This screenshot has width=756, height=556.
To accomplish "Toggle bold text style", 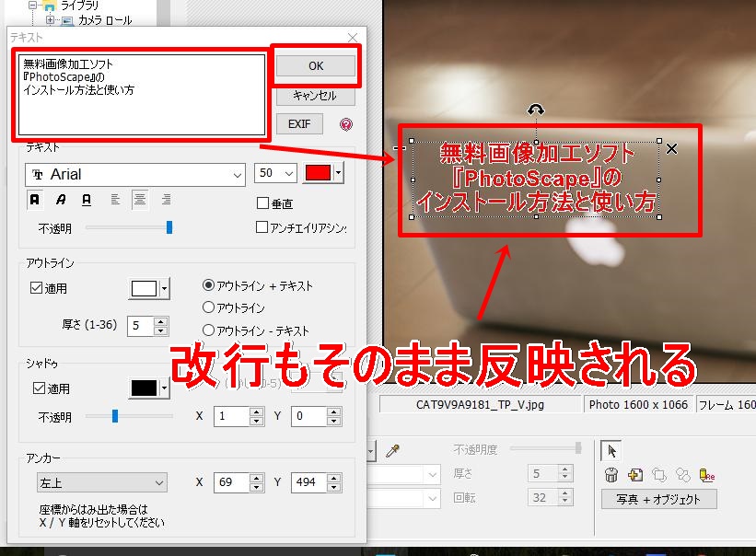I will [35, 200].
